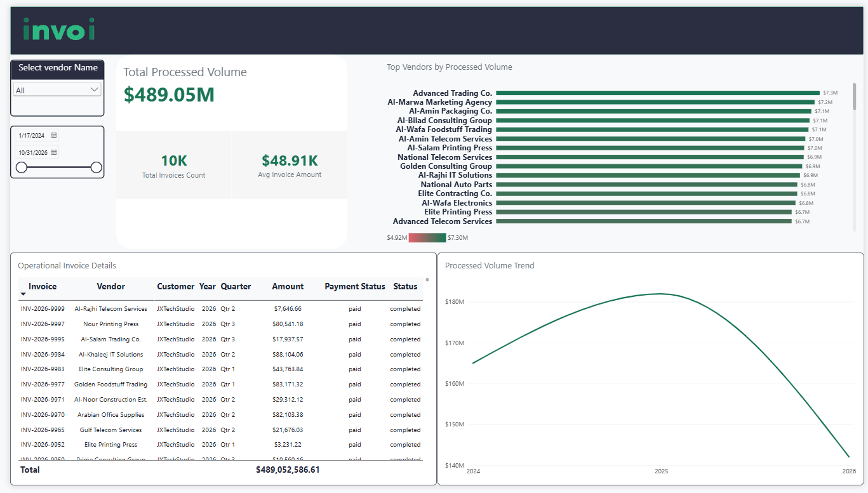Select invoice INV-2026-9995 cell

(43, 339)
